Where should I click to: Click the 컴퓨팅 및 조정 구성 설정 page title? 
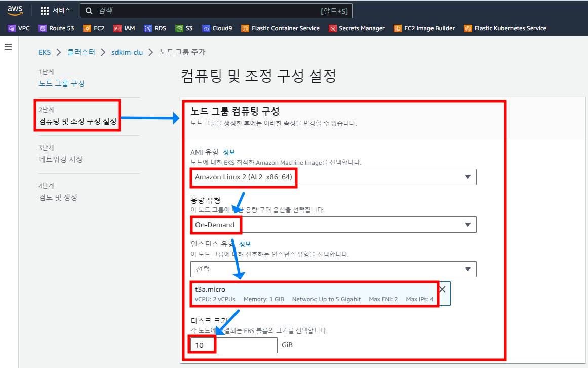click(x=258, y=76)
